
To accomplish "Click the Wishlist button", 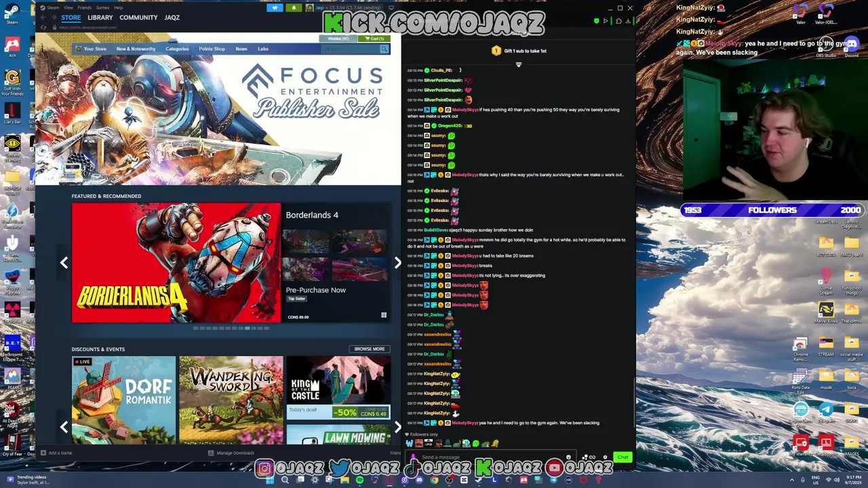I will [338, 39].
